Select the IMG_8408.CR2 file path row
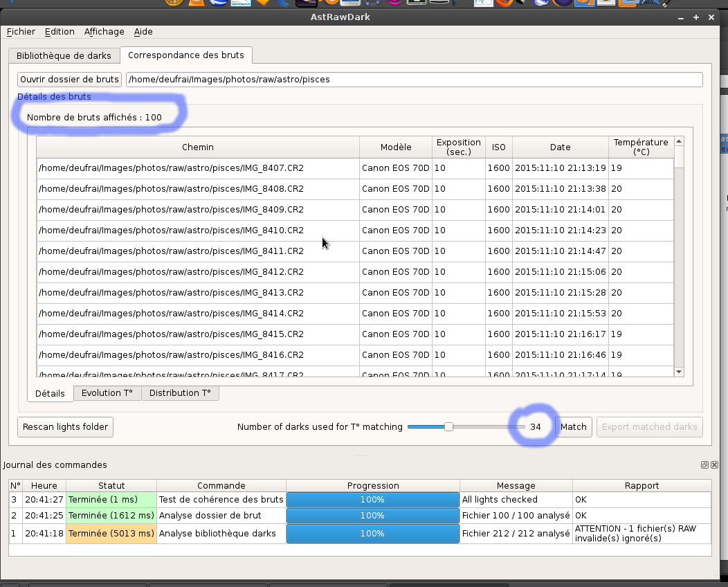Viewport: 728px width, 587px height. point(198,189)
